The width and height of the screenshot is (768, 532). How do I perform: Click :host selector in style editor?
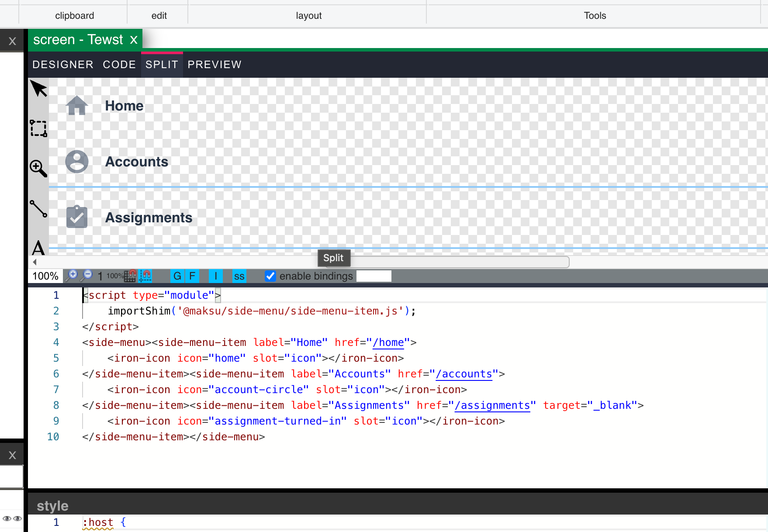coord(98,522)
